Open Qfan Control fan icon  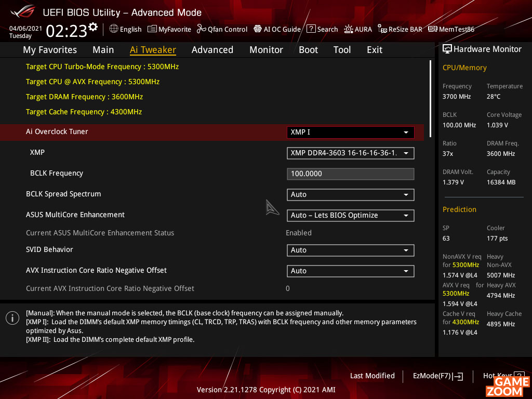pos(202,29)
